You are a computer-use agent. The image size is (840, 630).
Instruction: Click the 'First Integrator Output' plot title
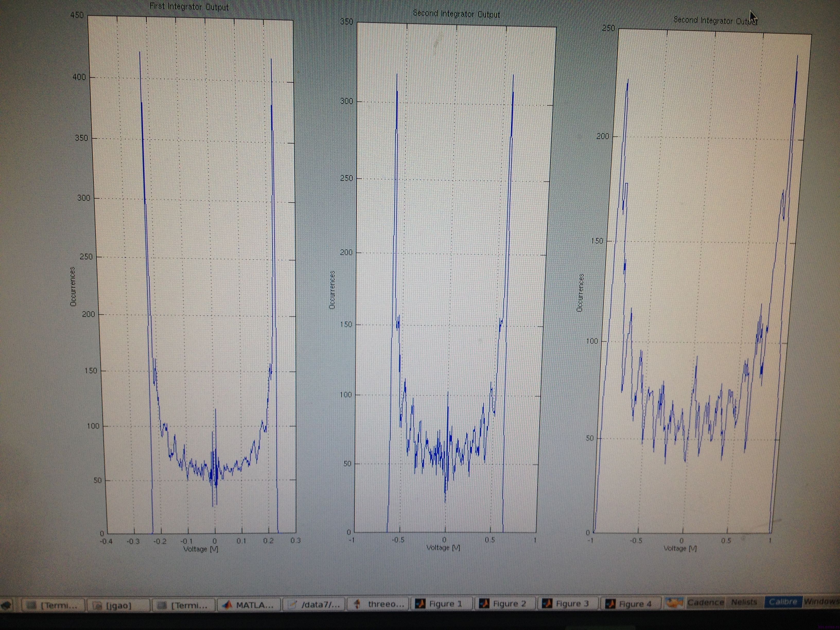click(x=189, y=6)
